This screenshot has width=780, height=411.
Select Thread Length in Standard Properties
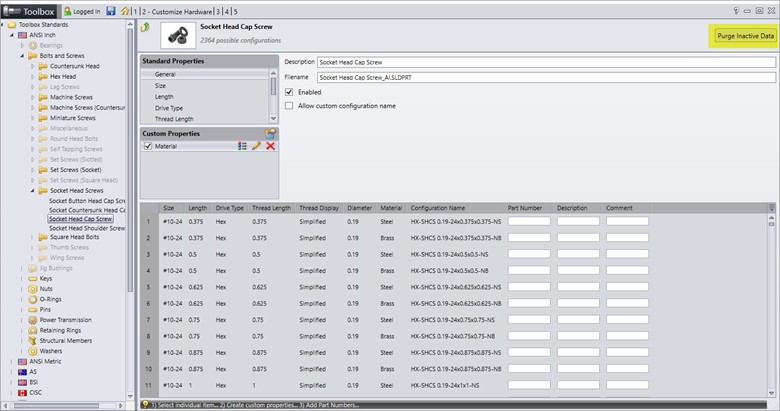174,119
